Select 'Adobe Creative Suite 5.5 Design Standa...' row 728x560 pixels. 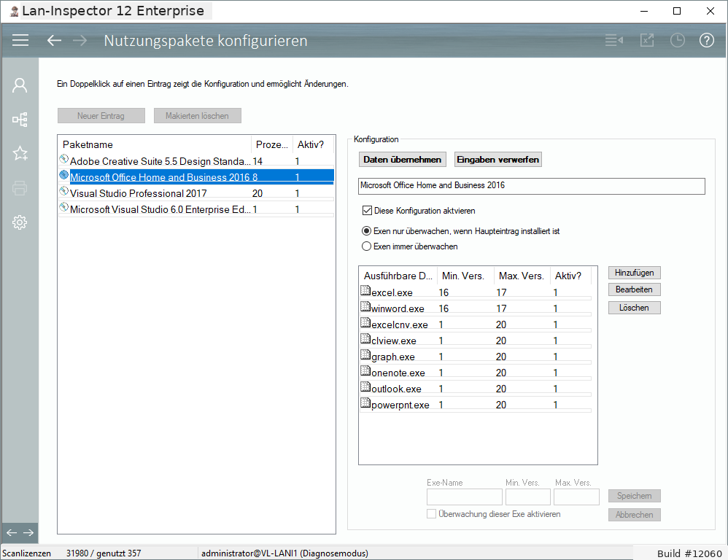196,161
